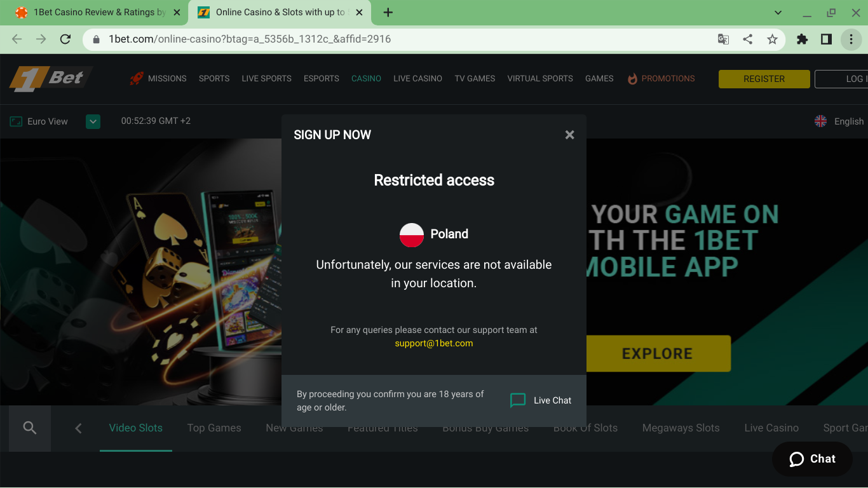Click the UK flag language icon
Viewport: 868px width, 488px height.
point(820,121)
